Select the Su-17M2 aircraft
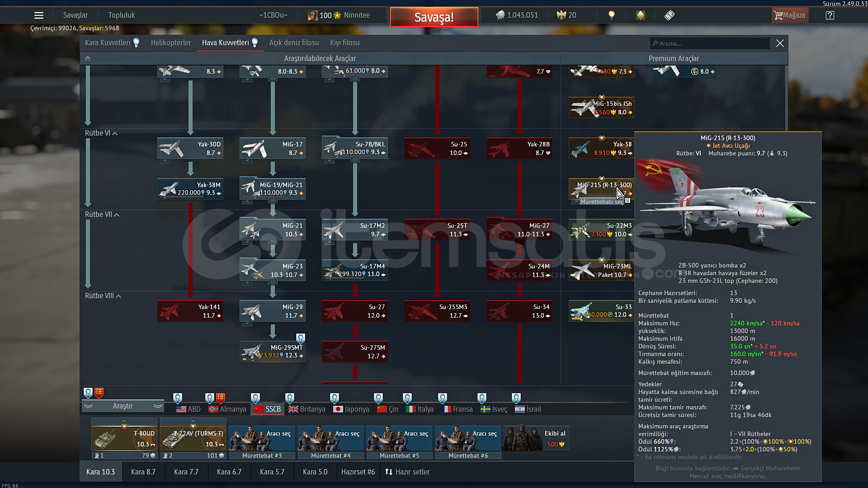The height and width of the screenshot is (488, 868). coord(355,230)
